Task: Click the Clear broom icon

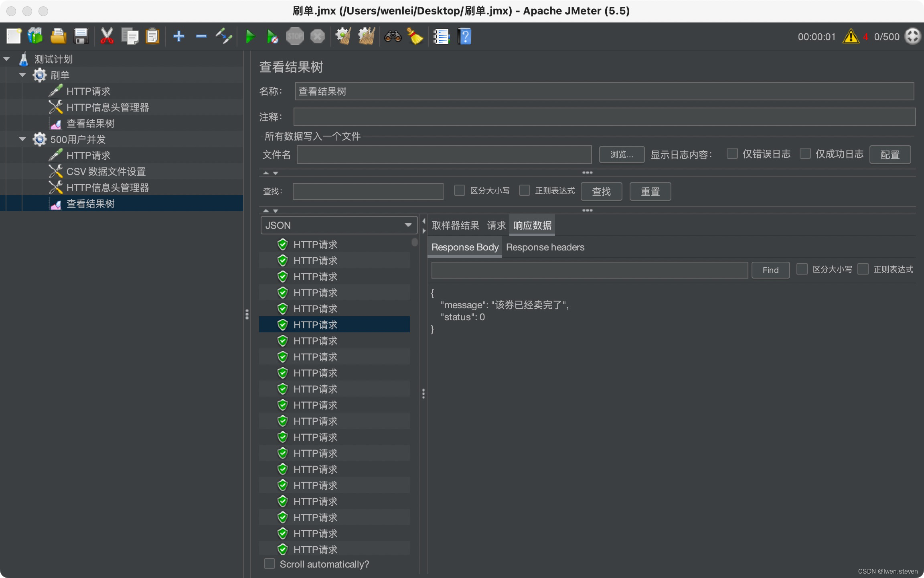Action: (343, 37)
